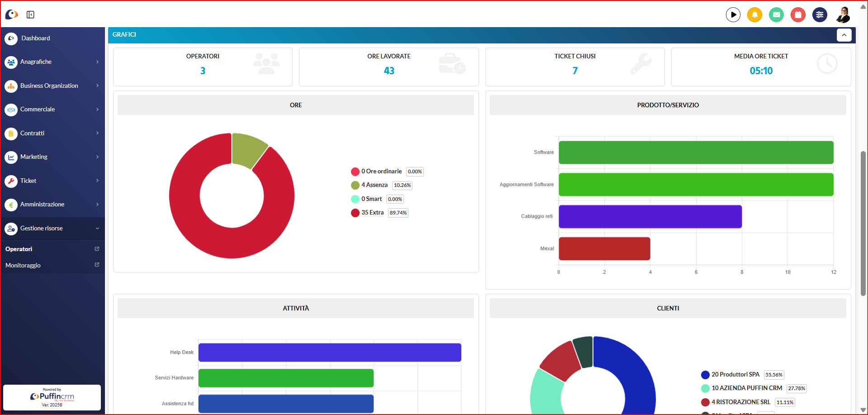
Task: Click the Mexal red bar
Action: (604, 249)
